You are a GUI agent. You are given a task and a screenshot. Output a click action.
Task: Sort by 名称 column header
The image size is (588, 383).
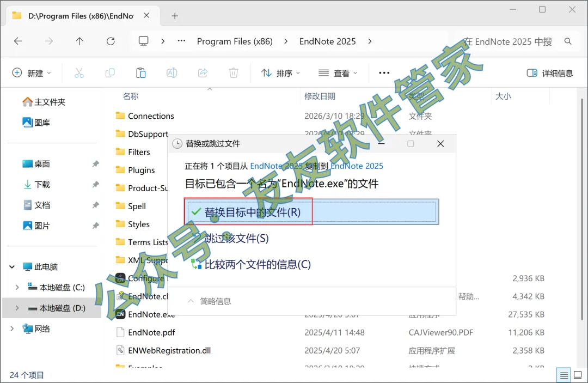coord(131,96)
